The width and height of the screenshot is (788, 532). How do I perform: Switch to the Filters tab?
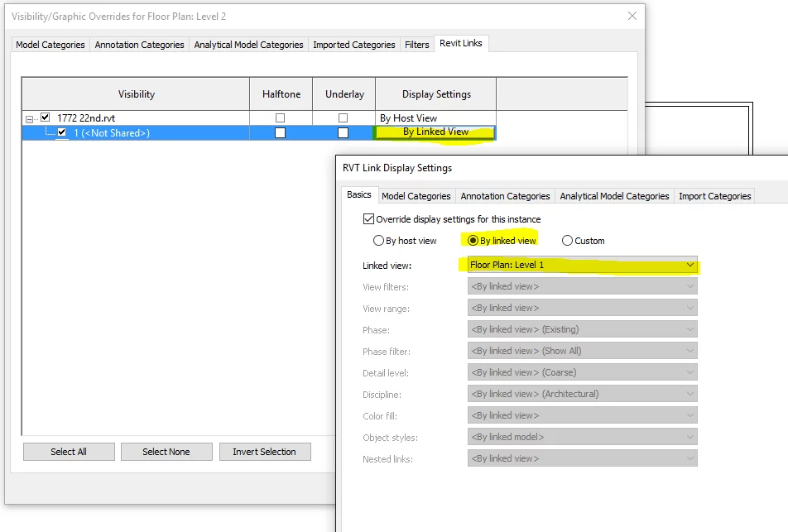coord(416,45)
